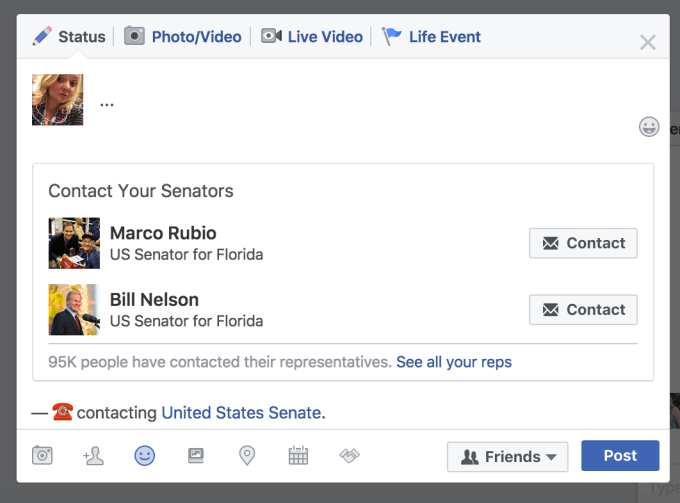Switch to the Photo/Video tab
The width and height of the screenshot is (680, 503).
coord(183,37)
